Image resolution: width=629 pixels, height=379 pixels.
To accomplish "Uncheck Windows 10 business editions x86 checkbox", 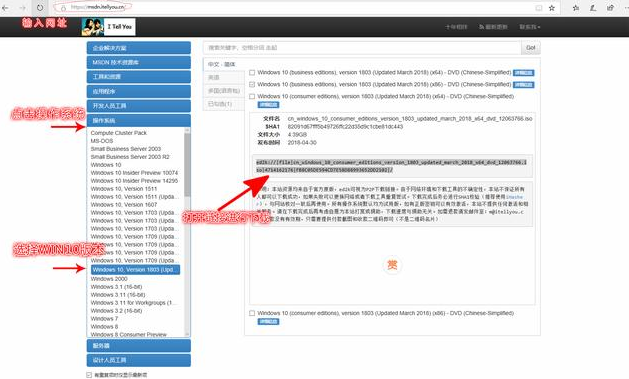I will 252,85.
